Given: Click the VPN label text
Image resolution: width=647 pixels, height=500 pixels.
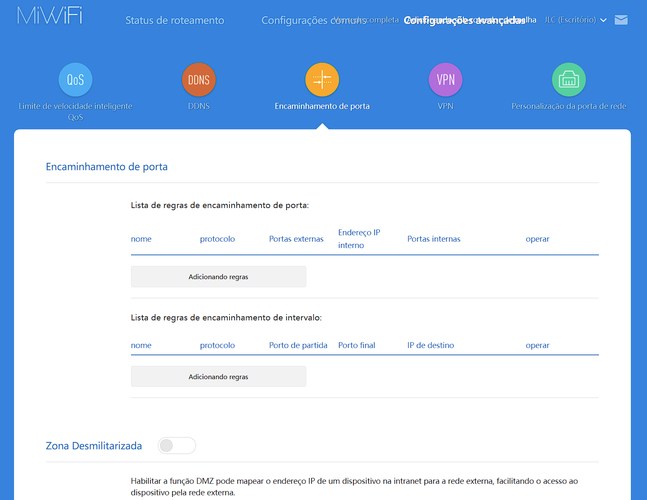Looking at the screenshot, I should tap(446, 106).
